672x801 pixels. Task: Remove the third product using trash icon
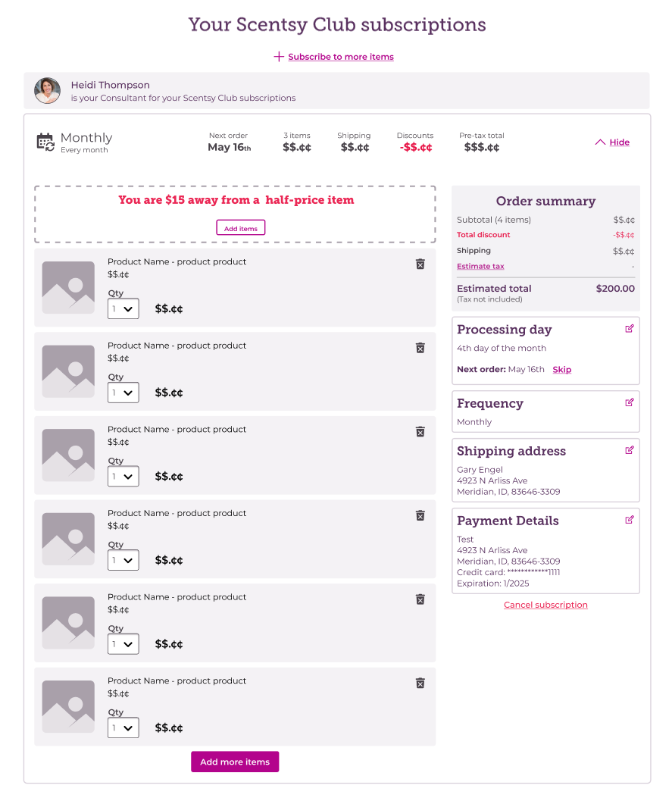(420, 431)
